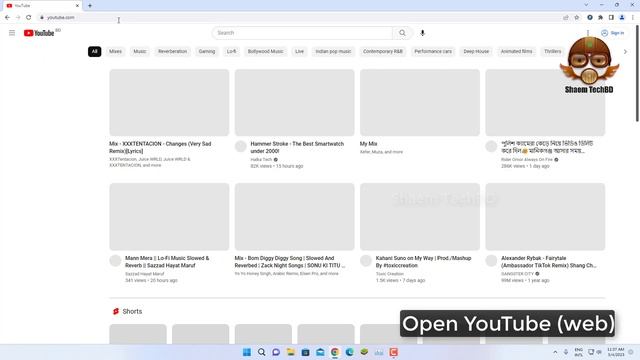Close the YouTube tab
Screen dimensions: 640x360
coord(77,6)
